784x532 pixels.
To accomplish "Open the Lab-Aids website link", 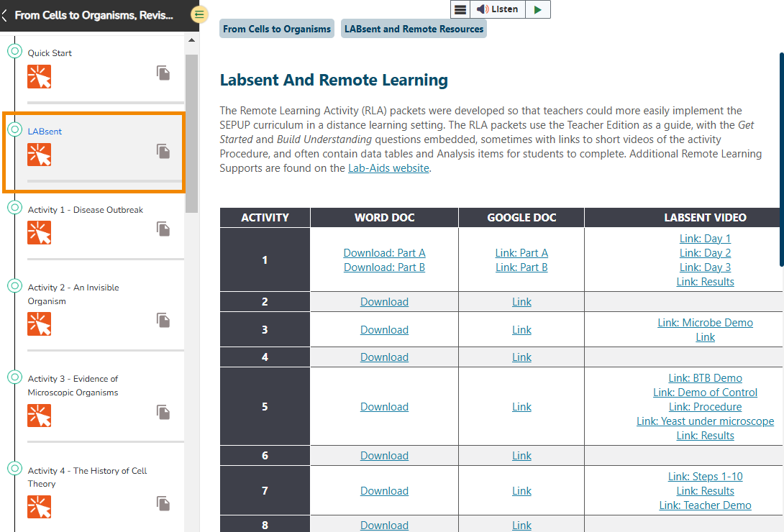I will click(388, 168).
